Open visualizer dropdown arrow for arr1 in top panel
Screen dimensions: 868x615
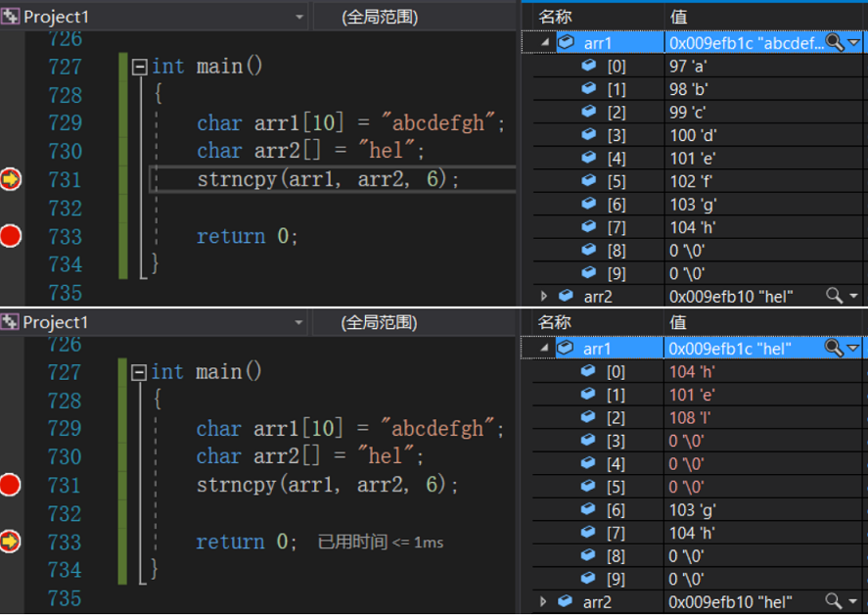(854, 43)
